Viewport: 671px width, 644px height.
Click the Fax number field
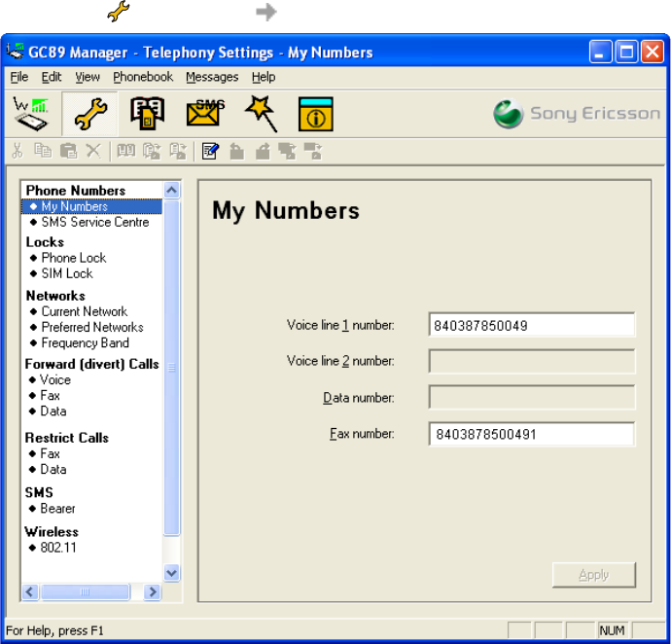(x=532, y=434)
